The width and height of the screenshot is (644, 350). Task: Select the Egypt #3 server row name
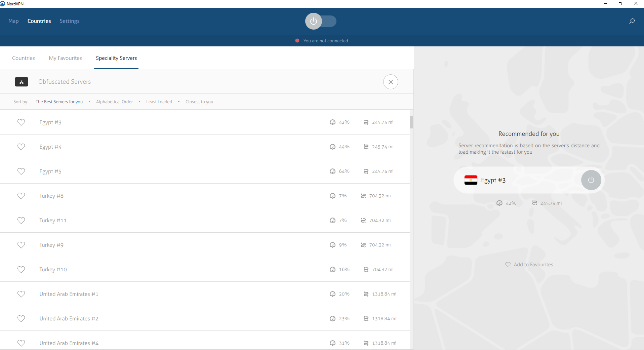pyautogui.click(x=50, y=122)
